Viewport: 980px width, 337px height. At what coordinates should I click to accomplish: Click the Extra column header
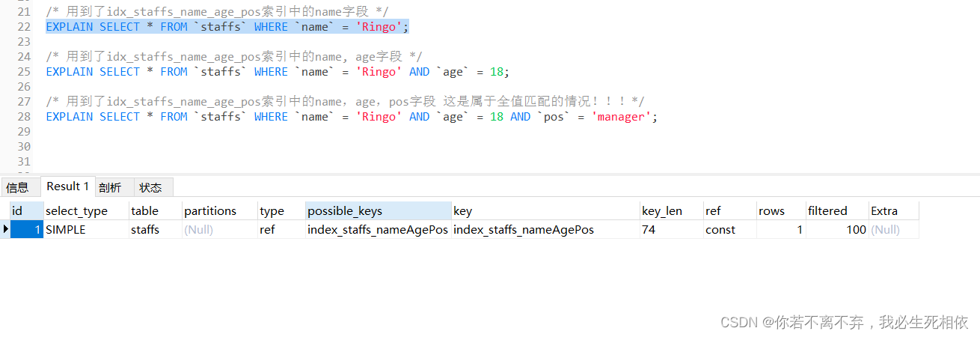tap(893, 211)
